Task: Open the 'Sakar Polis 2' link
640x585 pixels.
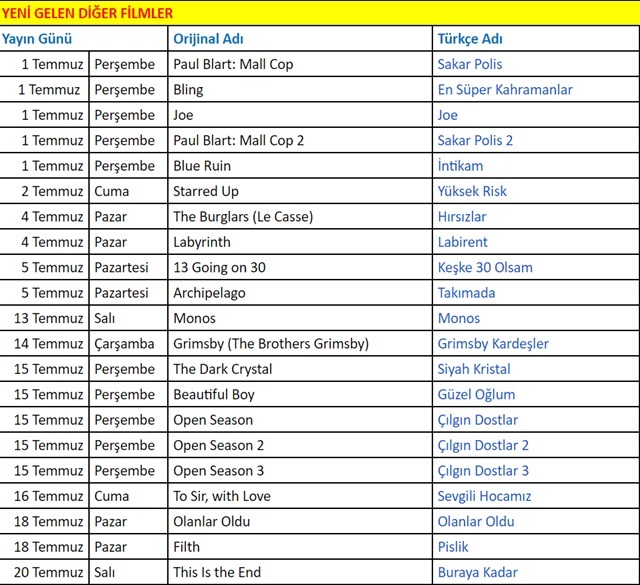Action: tap(475, 141)
